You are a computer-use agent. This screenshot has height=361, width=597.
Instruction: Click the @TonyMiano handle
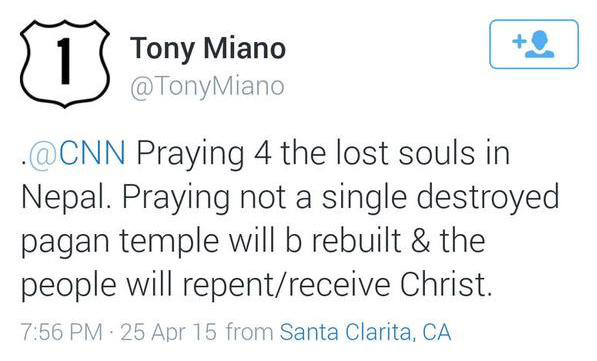(x=207, y=87)
